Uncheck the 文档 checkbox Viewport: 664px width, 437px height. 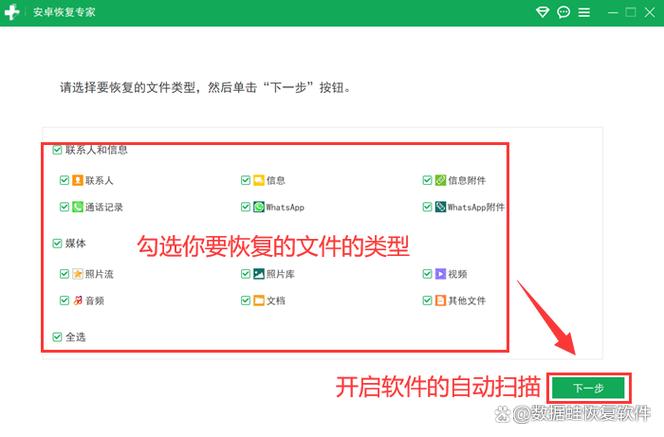(x=246, y=300)
